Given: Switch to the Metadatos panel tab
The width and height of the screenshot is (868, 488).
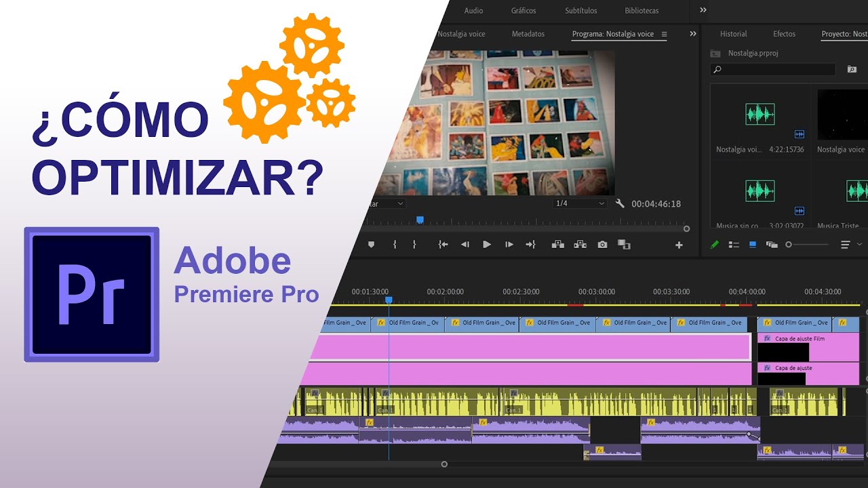Looking at the screenshot, I should [528, 34].
